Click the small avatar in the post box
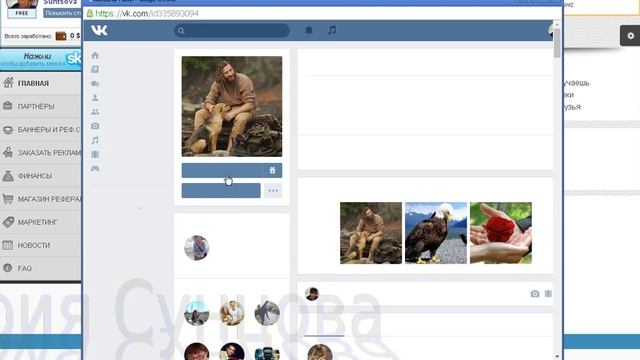The image size is (640, 360). (x=312, y=293)
